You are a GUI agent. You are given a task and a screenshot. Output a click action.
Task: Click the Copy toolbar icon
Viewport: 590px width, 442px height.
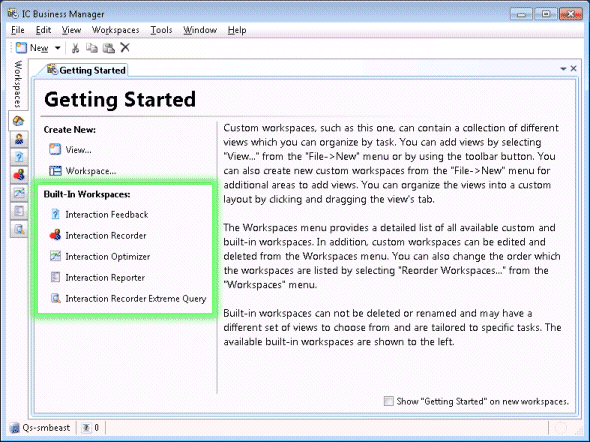92,48
